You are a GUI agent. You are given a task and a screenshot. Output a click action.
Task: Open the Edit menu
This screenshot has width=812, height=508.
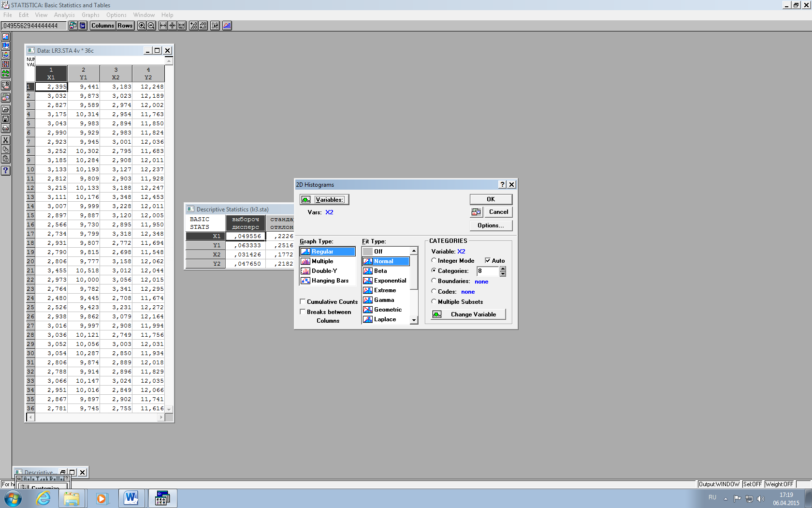[24, 15]
